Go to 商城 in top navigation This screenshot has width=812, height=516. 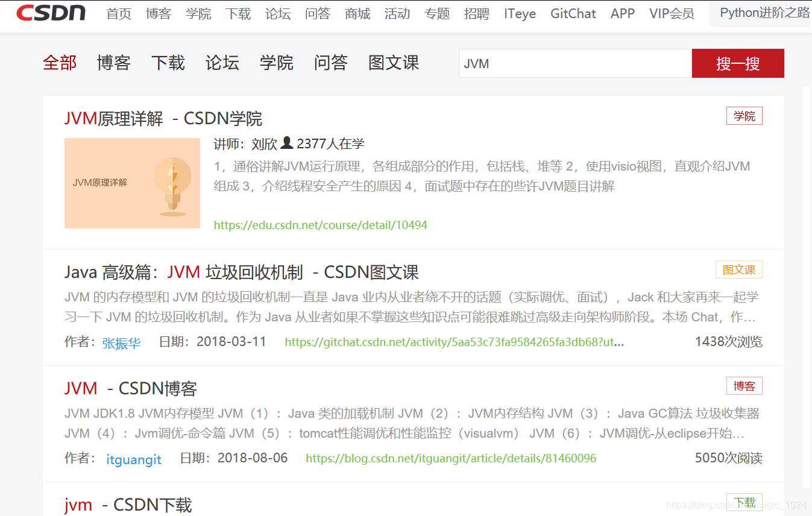pos(357,13)
